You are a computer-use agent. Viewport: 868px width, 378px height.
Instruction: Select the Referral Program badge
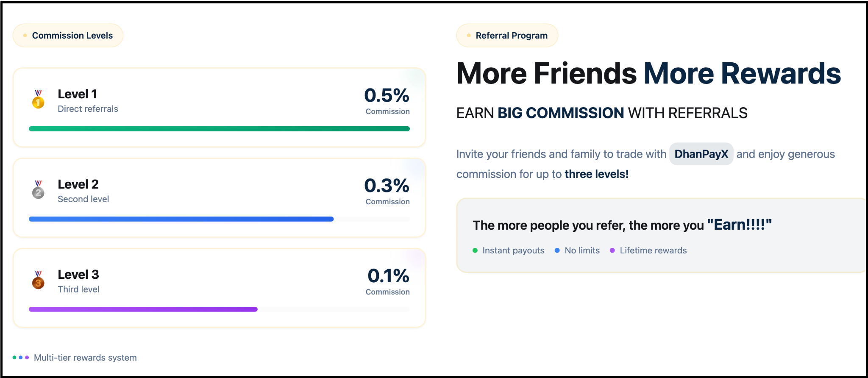[507, 36]
